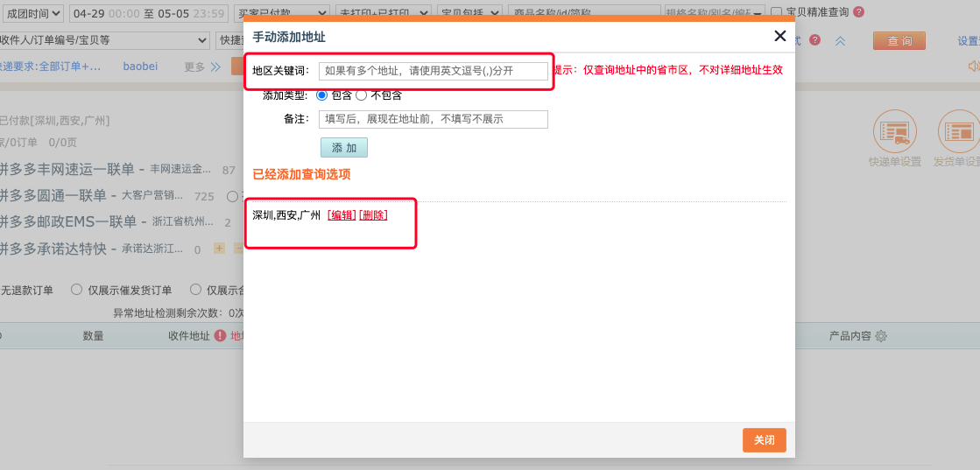Click the 收件地址 column header
980x470 pixels.
[189, 335]
